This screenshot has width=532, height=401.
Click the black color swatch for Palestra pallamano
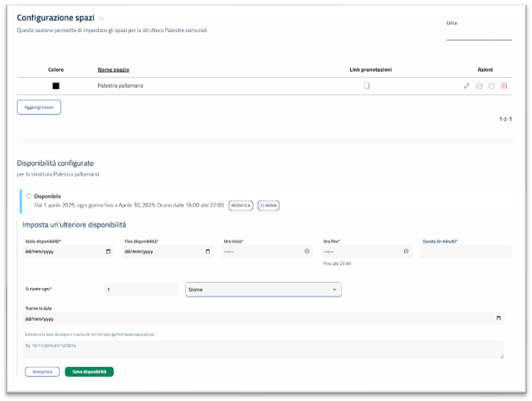click(x=56, y=86)
